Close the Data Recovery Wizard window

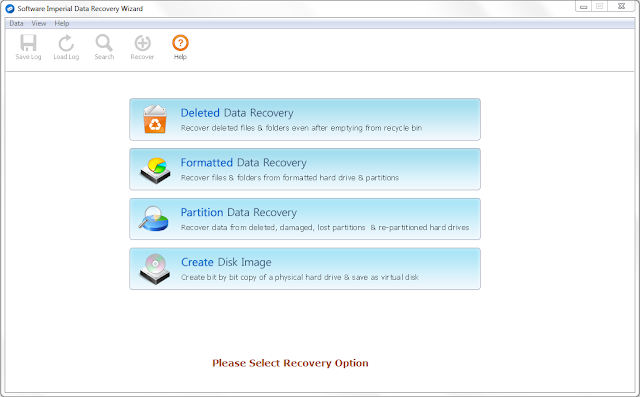coord(621,7)
